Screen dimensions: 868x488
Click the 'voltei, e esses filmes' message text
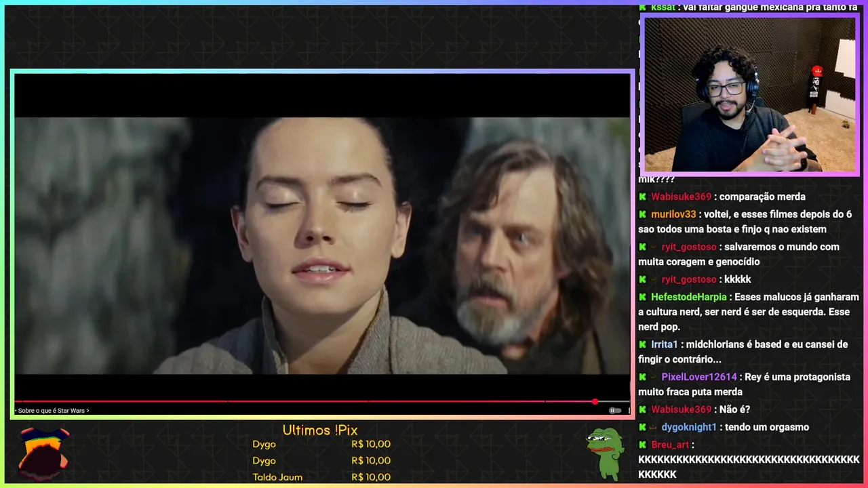(x=745, y=222)
